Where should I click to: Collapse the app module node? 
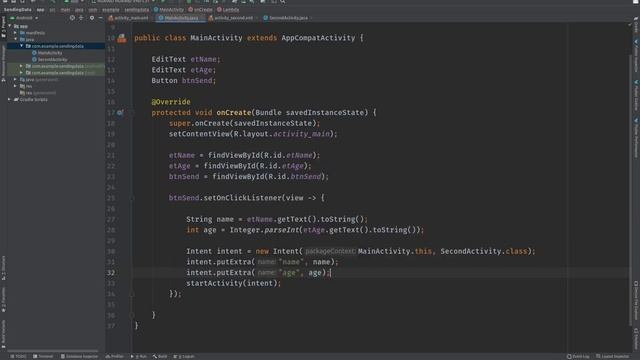click(10, 26)
